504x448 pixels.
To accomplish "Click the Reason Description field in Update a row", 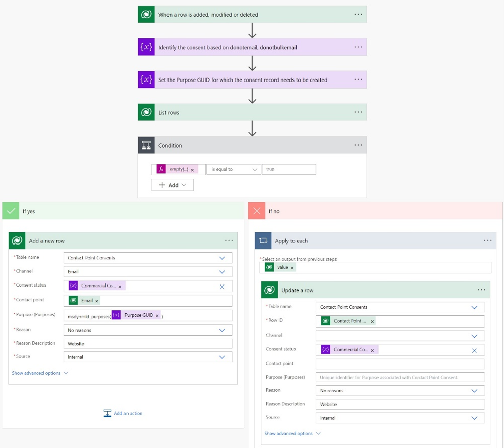I will point(400,404).
